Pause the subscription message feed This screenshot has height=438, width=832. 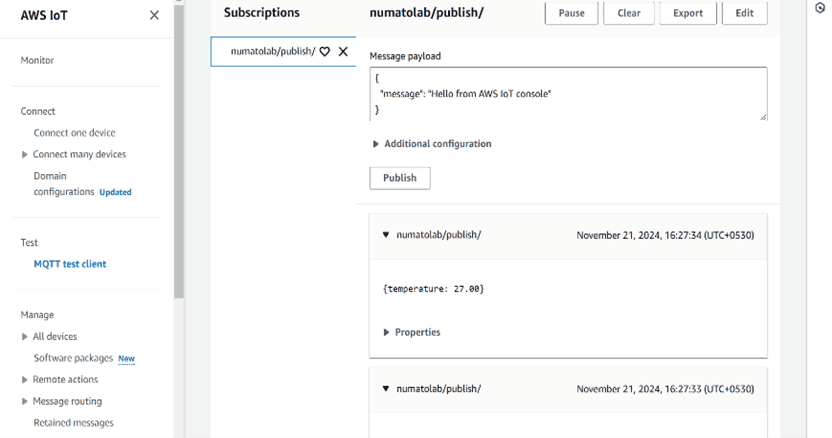[571, 13]
